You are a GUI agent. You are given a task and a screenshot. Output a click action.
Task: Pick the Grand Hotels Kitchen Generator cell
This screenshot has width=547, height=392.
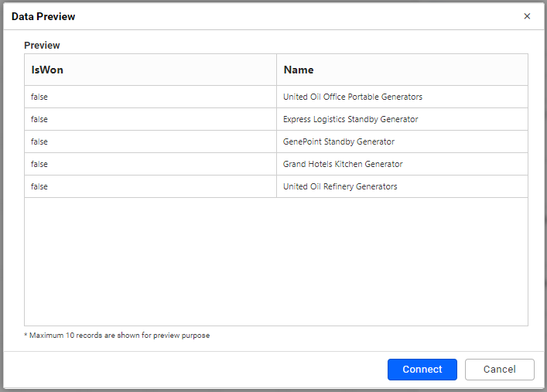(x=343, y=164)
